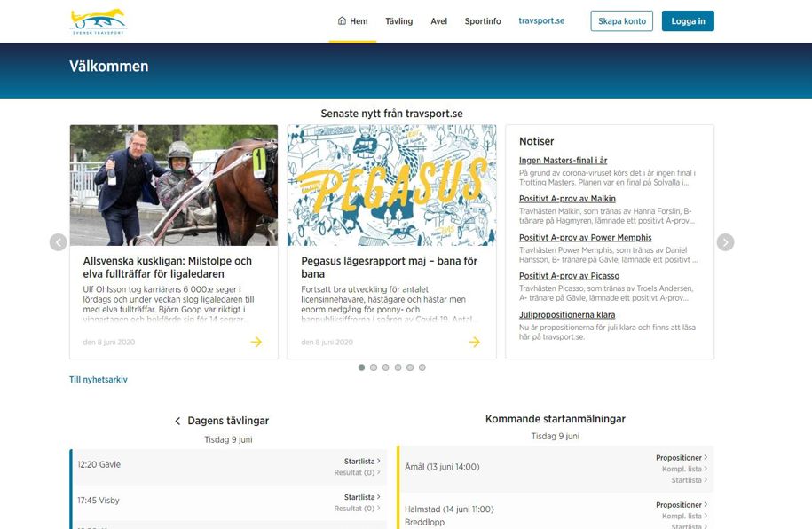Click the Hem navigation tab

point(352,21)
